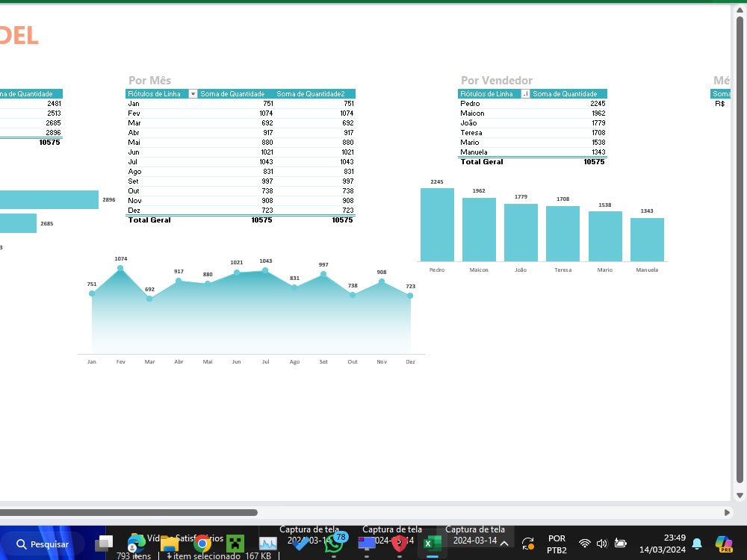Open Rótulos de Linha filter dropdown in Por Mês table
This screenshot has width=747, height=560.
click(x=192, y=93)
